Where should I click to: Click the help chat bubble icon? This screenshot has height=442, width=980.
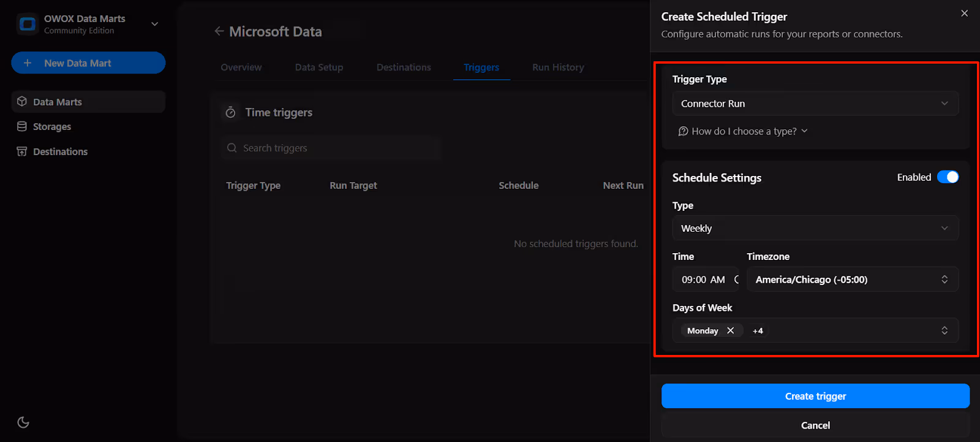pos(684,131)
